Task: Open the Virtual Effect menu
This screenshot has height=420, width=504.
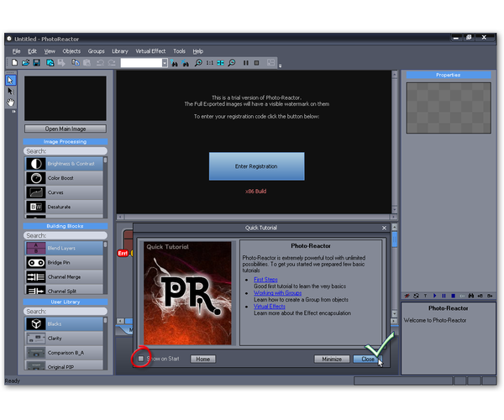Action: (x=150, y=51)
